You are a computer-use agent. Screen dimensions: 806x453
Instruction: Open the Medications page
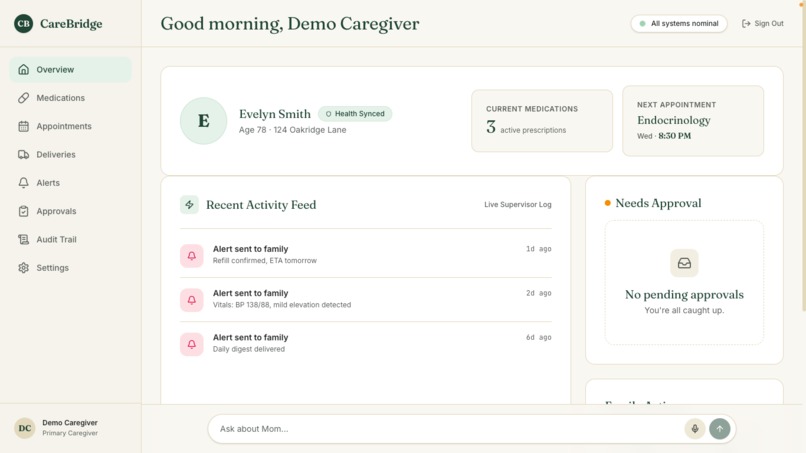click(x=70, y=98)
